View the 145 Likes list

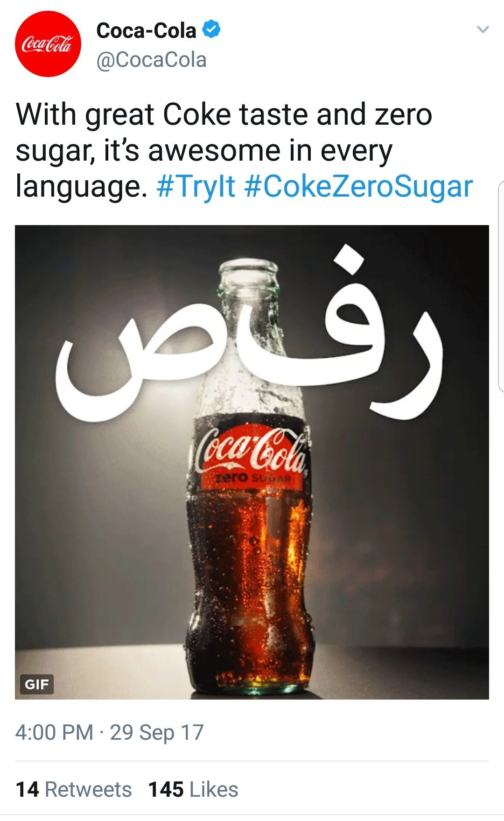coord(193,790)
